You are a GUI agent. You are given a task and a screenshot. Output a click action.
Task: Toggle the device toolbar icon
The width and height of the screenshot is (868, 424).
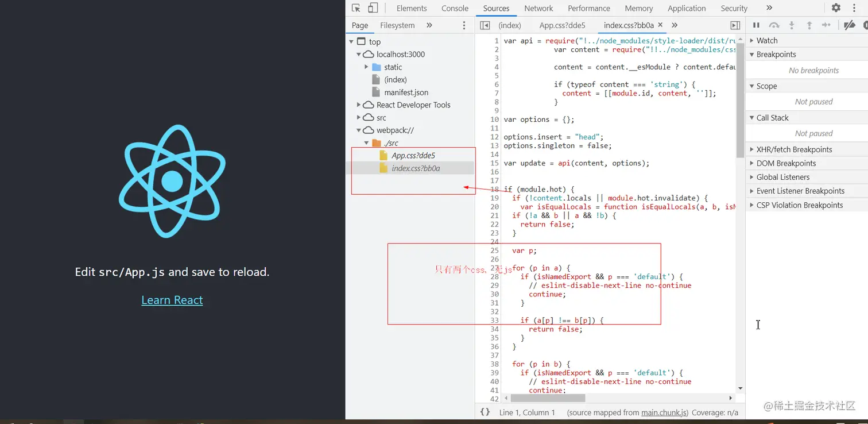pyautogui.click(x=373, y=8)
